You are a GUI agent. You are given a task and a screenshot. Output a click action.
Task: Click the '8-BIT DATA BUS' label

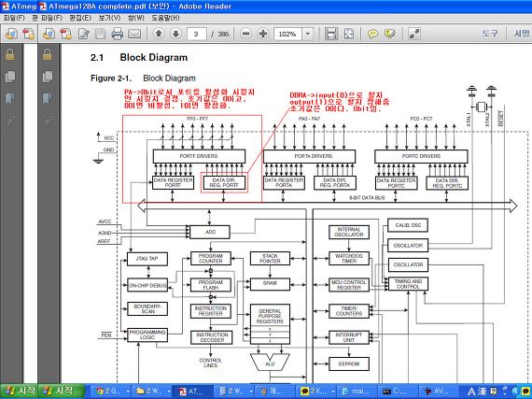pos(367,198)
